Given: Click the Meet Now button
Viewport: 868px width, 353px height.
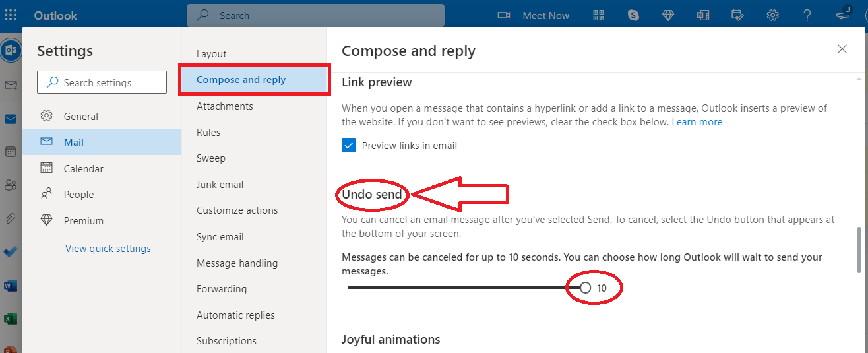Looking at the screenshot, I should [x=534, y=15].
